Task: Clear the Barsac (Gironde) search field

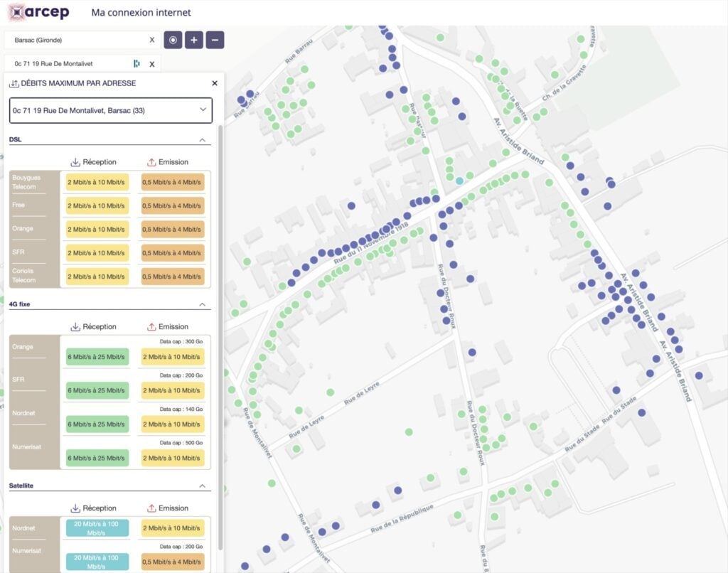Action: pyautogui.click(x=152, y=40)
